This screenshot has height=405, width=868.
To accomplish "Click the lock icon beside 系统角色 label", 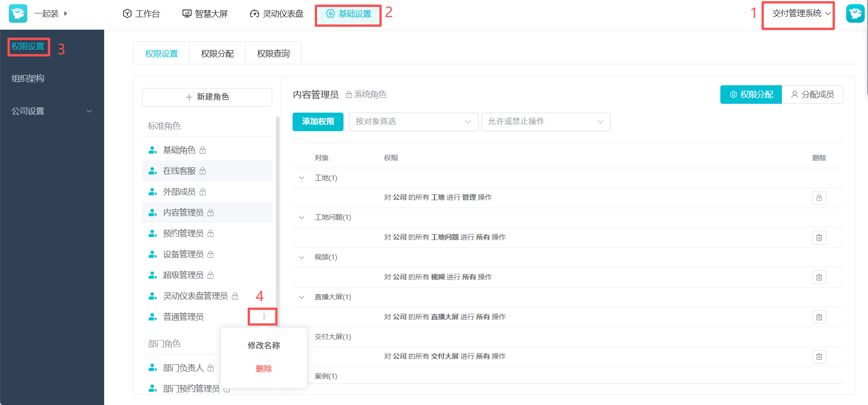I will tap(349, 95).
